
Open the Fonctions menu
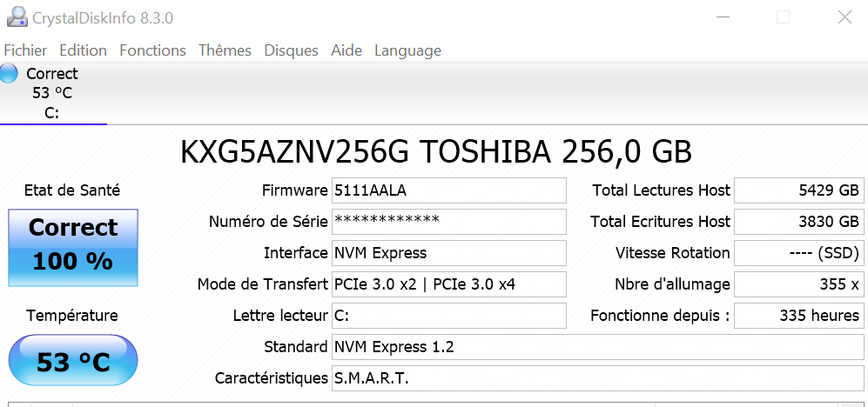pos(152,50)
